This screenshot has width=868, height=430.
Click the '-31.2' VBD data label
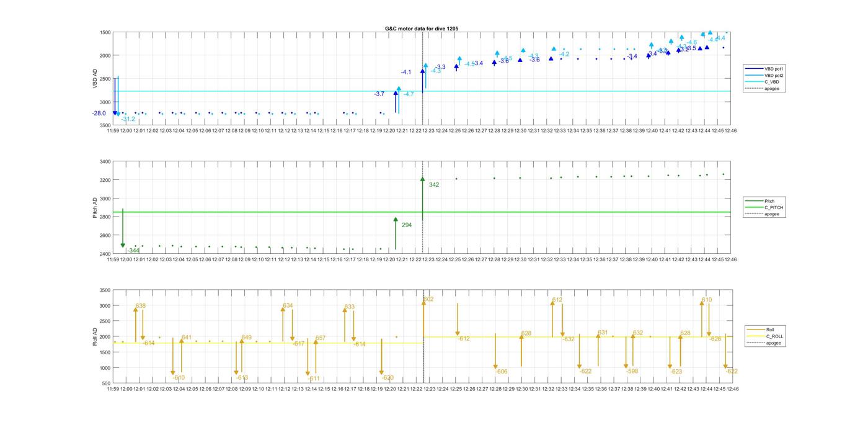128,119
